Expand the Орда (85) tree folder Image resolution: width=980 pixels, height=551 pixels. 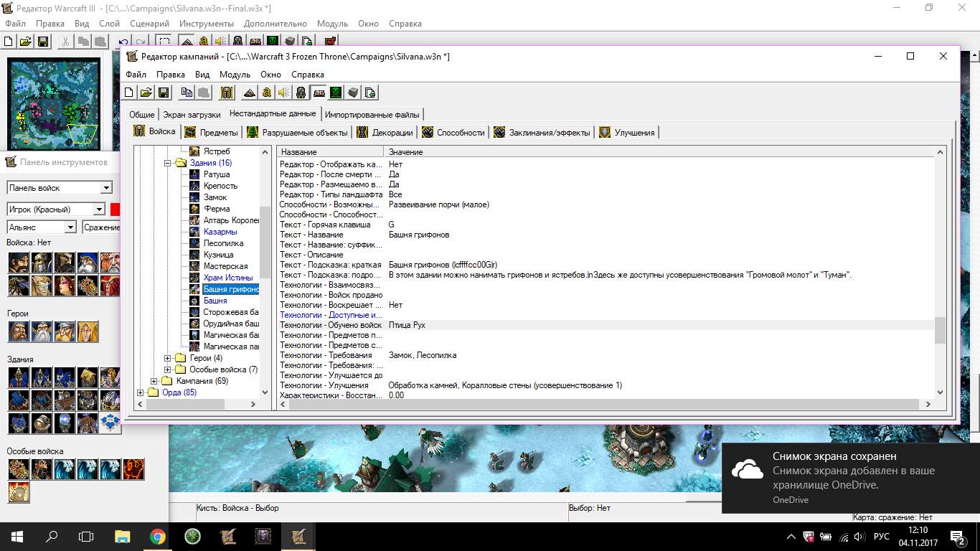[x=141, y=392]
